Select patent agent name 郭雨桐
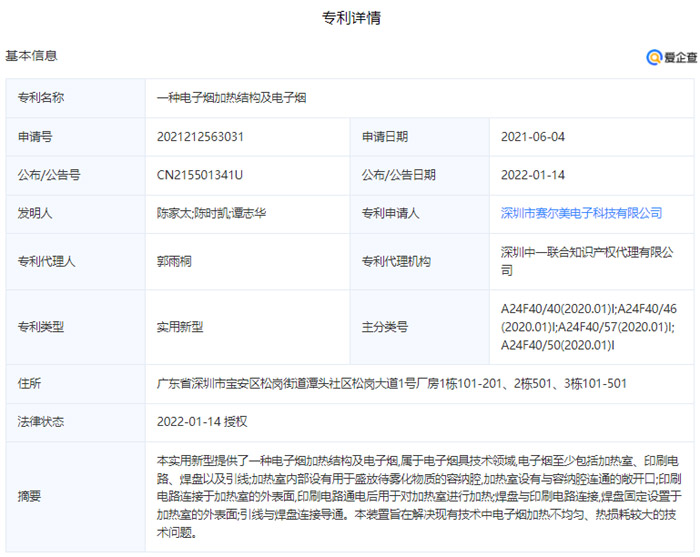The width and height of the screenshot is (700, 557). click(x=175, y=261)
